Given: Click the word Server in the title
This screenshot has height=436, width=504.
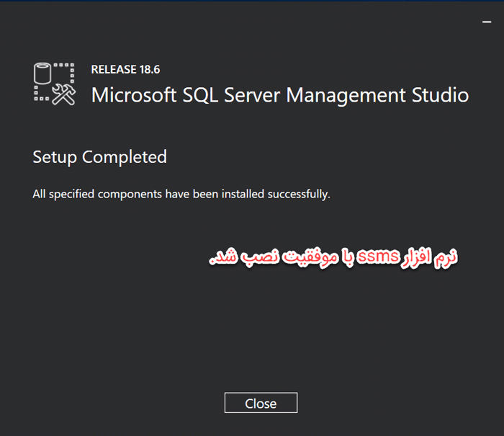Looking at the screenshot, I should click(252, 95).
